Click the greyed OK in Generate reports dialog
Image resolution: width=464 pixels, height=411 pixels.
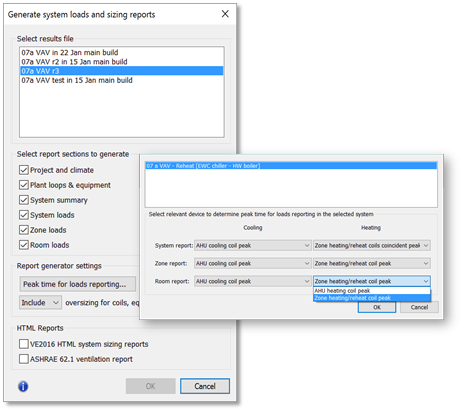pyautogui.click(x=151, y=386)
